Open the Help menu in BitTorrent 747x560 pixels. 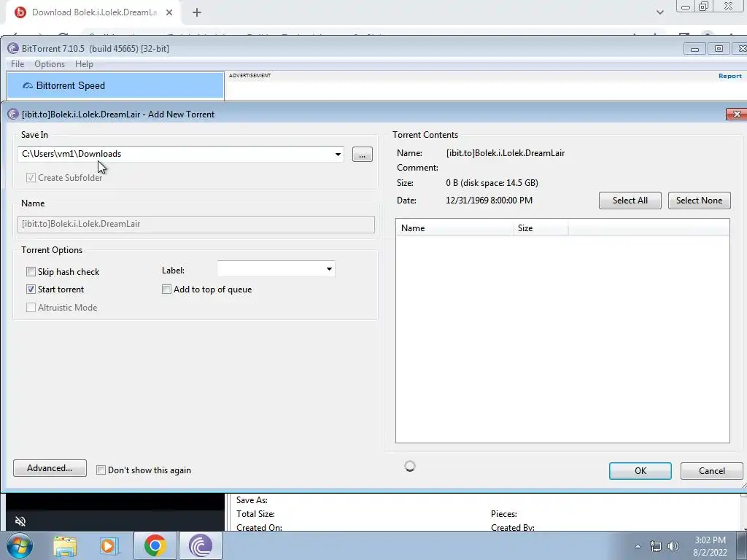[x=85, y=64]
